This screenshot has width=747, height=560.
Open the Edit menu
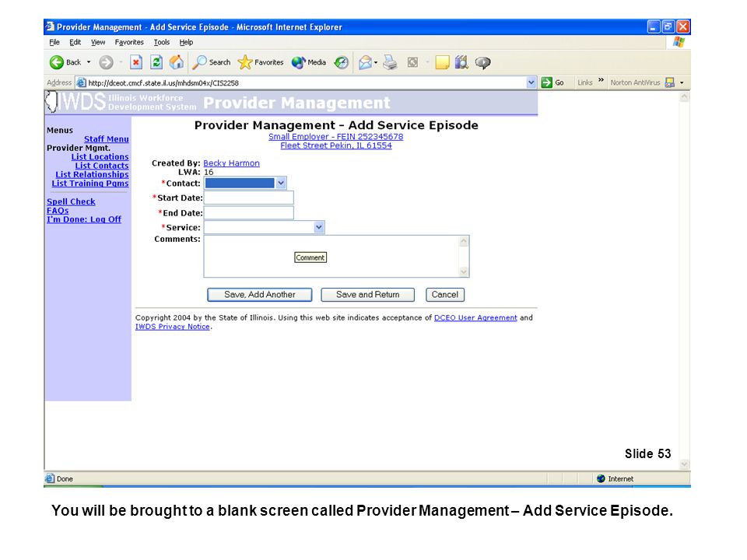(x=75, y=42)
